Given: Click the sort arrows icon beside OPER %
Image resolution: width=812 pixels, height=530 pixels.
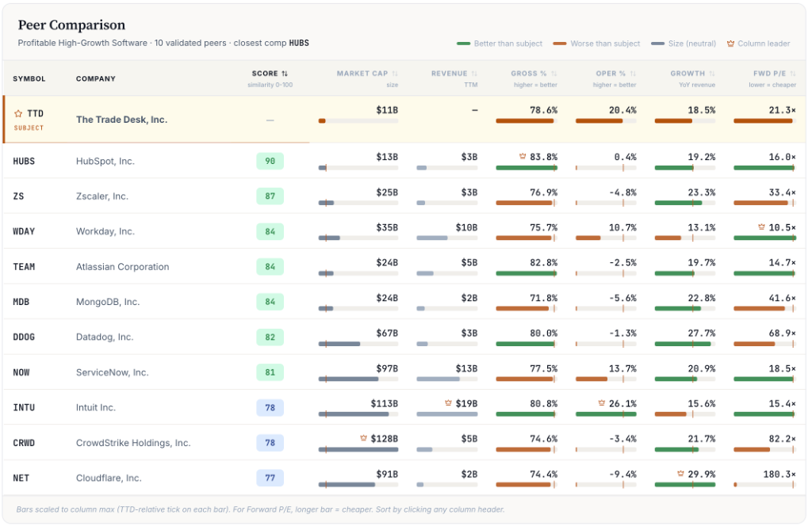Looking at the screenshot, I should tap(633, 74).
